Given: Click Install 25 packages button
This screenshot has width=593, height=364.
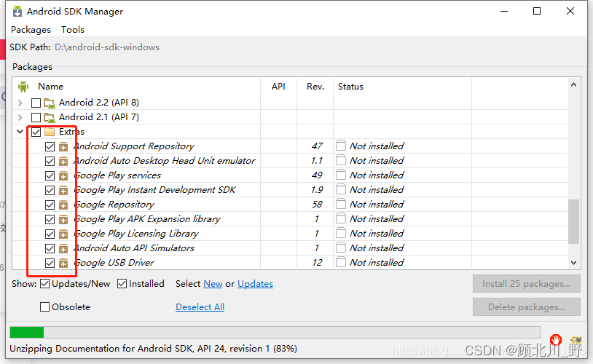Looking at the screenshot, I should pyautogui.click(x=526, y=283).
